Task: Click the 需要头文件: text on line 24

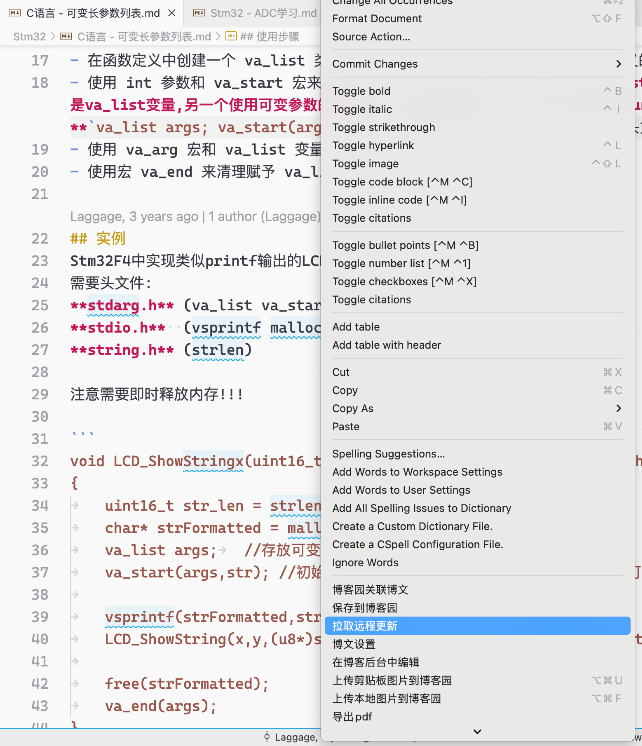Action: [110, 283]
